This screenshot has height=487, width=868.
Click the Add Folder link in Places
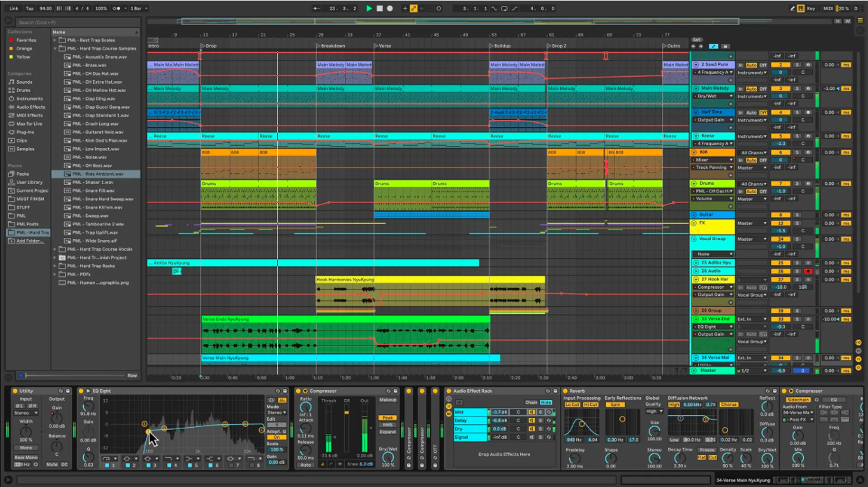coord(29,241)
